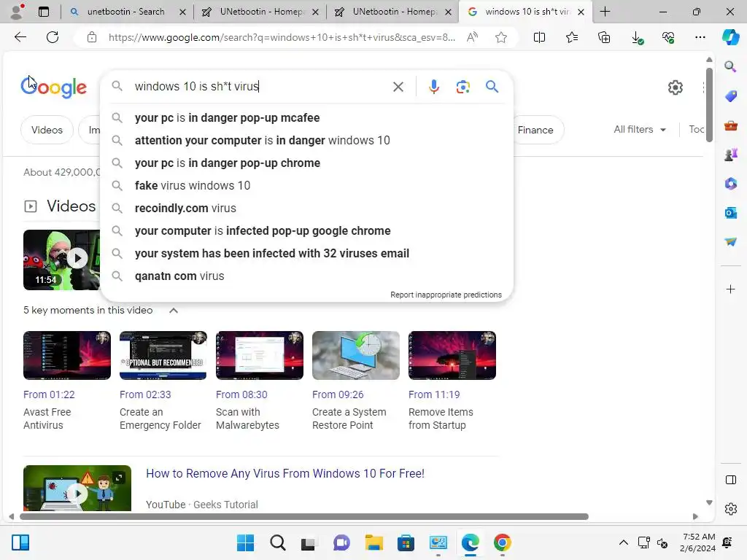This screenshot has height=560, width=747.
Task: Close the unetbootin - Search tab
Action: 182,12
